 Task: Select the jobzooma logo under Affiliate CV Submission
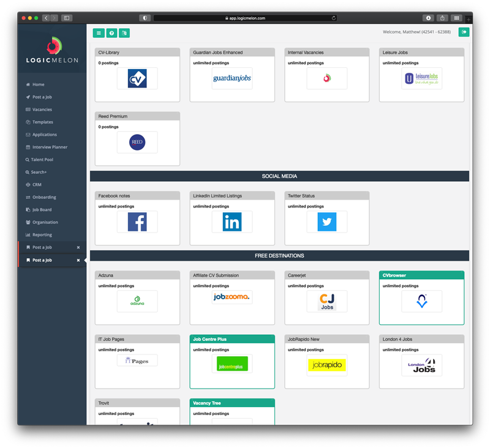click(232, 297)
